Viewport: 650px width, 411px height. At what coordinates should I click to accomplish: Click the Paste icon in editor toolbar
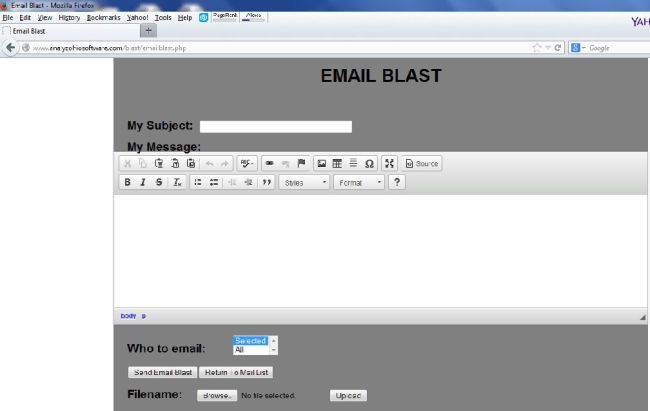click(159, 164)
